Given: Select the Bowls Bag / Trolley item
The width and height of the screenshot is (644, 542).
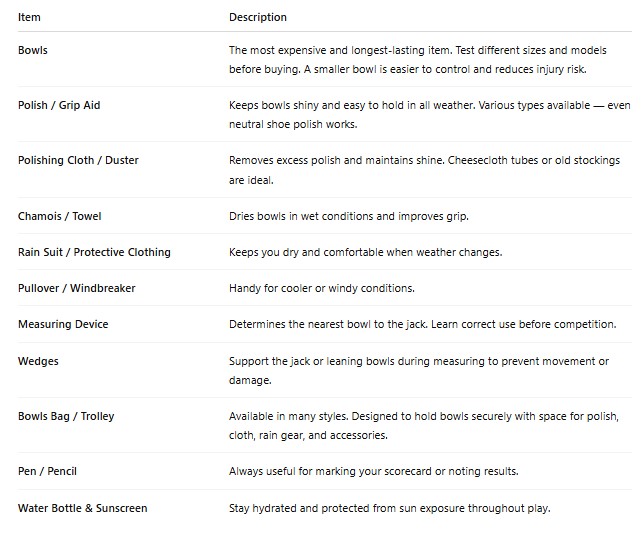Looking at the screenshot, I should (x=66, y=416).
